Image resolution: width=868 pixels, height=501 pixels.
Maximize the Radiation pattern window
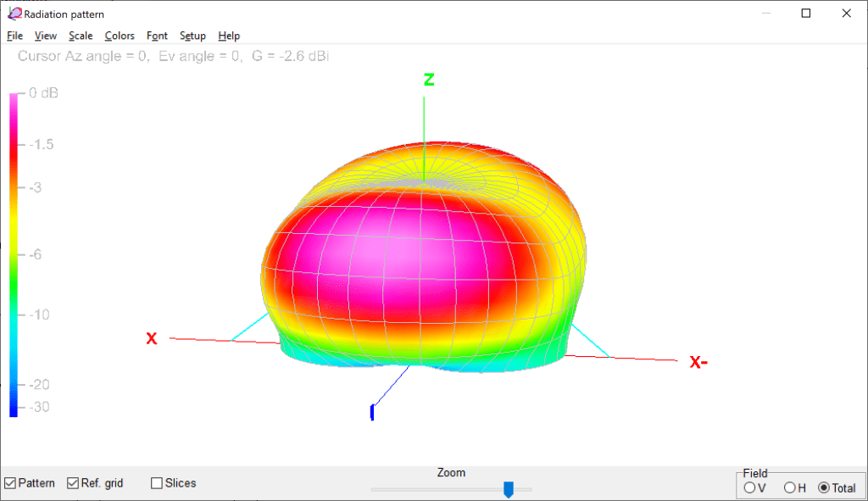pyautogui.click(x=806, y=14)
